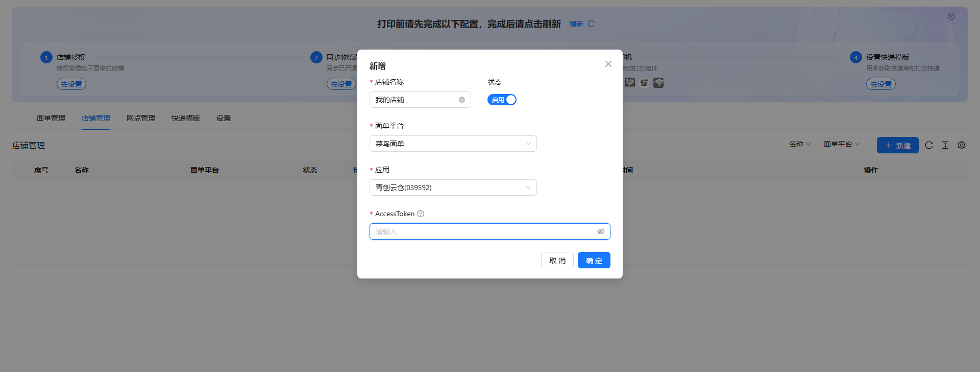Focus the AccessToken input field
Screen dimensions: 980x372
(x=482, y=231)
